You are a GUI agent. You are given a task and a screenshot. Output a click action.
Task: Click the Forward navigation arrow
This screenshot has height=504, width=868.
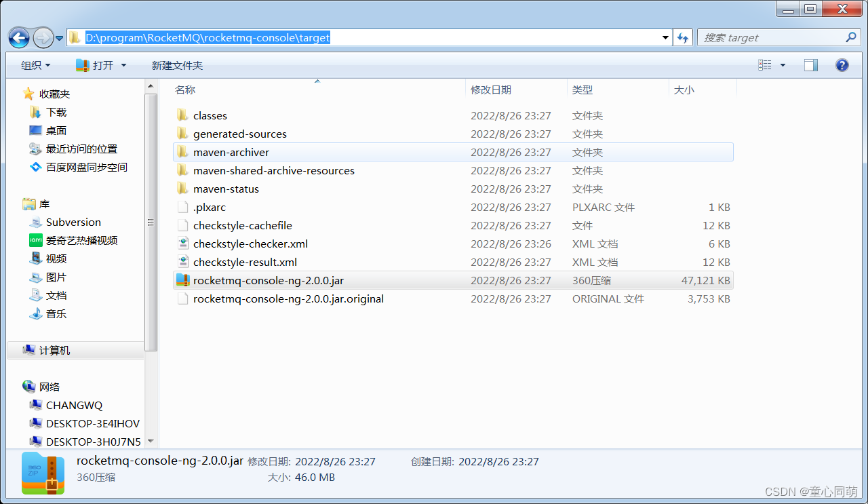(x=43, y=37)
